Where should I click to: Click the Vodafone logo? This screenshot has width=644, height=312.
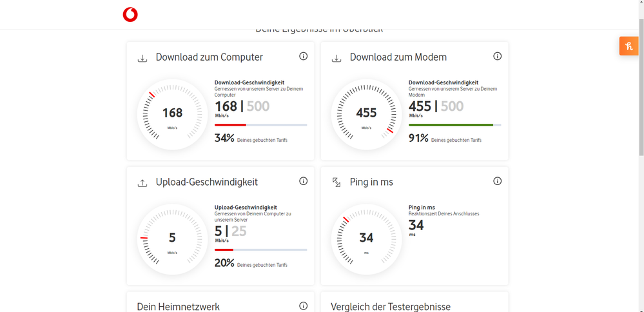pyautogui.click(x=130, y=14)
